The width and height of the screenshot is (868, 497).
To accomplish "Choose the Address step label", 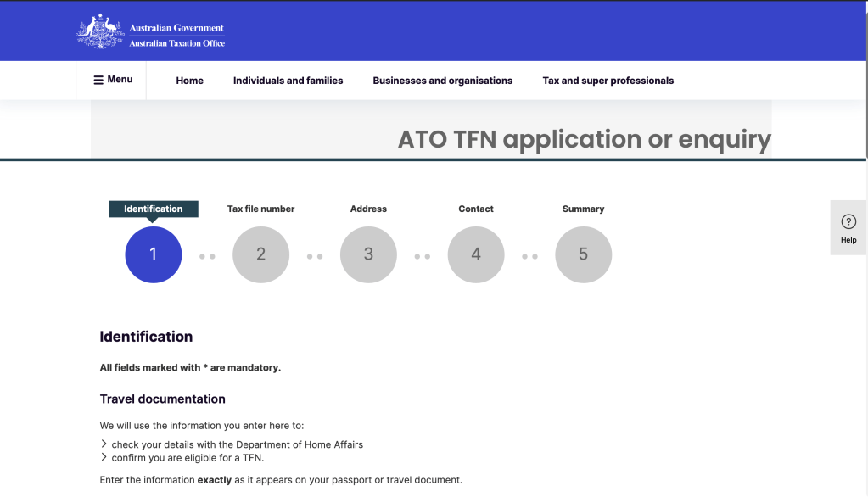I will [368, 209].
